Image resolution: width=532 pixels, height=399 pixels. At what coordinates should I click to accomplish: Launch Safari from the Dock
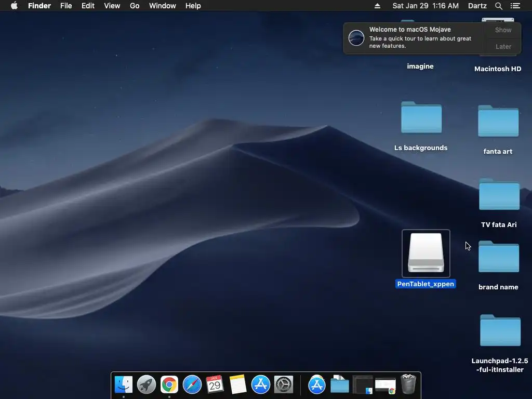[x=192, y=384]
